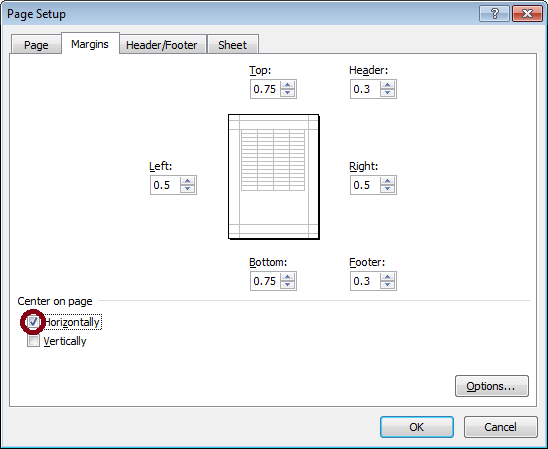Click inside the Bottom margin value field
The image size is (548, 449).
(x=266, y=281)
